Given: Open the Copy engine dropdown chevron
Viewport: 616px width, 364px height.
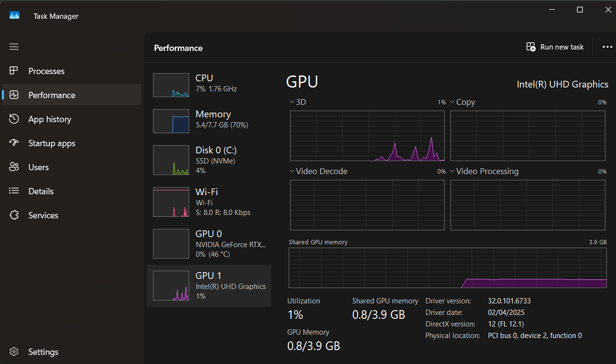Looking at the screenshot, I should (452, 102).
